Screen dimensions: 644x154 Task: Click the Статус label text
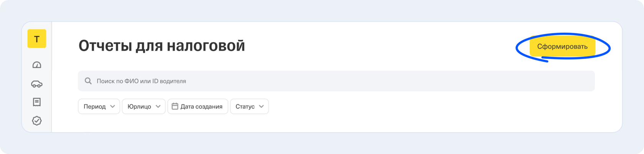(x=245, y=106)
